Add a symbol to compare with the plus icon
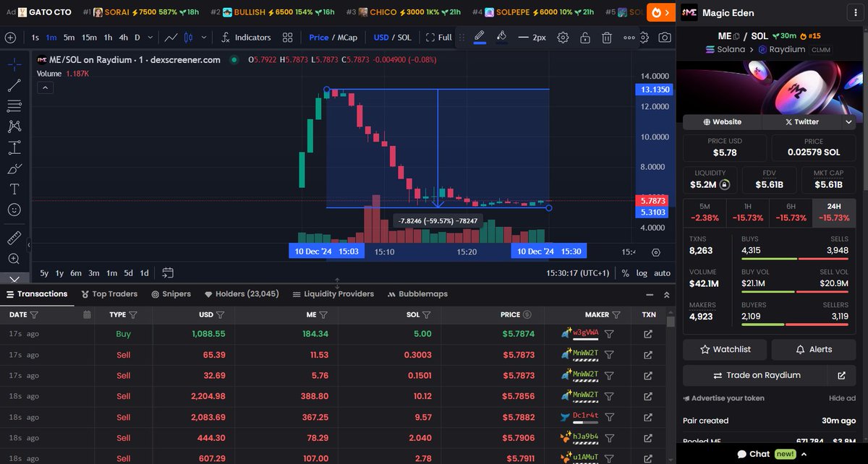Viewport: 868px width, 464px height. (11, 38)
